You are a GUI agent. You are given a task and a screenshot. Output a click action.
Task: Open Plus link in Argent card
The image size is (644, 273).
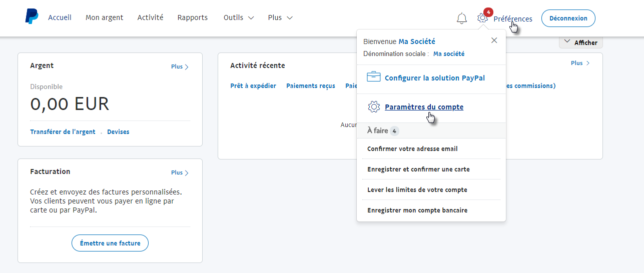click(180, 66)
